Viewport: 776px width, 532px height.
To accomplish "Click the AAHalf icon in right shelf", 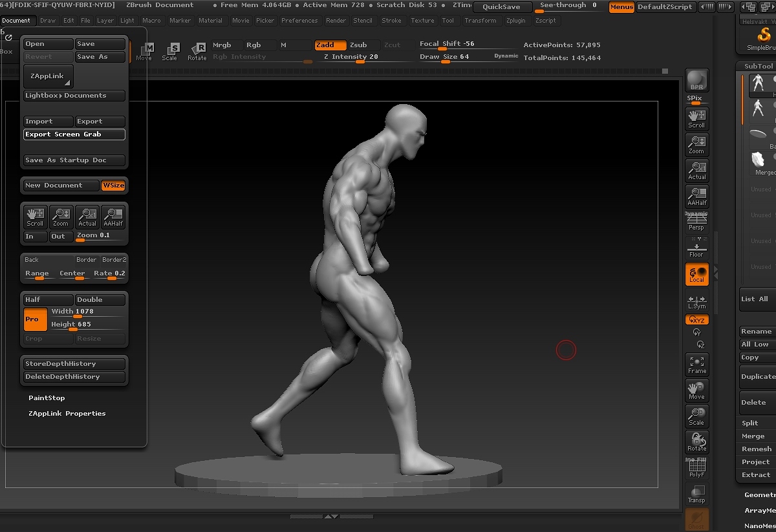I will 696,196.
